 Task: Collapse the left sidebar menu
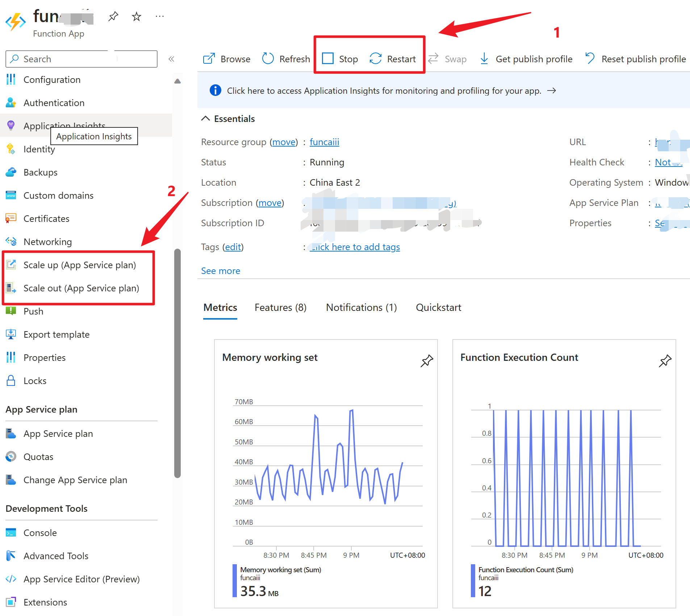(x=171, y=59)
